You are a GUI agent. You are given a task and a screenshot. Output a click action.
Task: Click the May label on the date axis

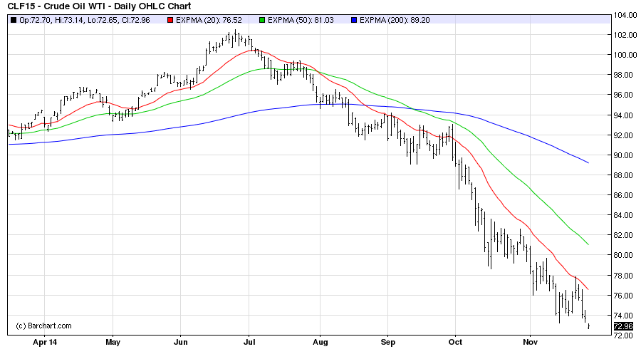point(113,342)
